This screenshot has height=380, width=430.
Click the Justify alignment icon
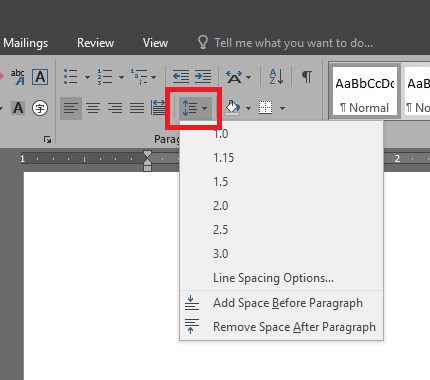click(137, 108)
